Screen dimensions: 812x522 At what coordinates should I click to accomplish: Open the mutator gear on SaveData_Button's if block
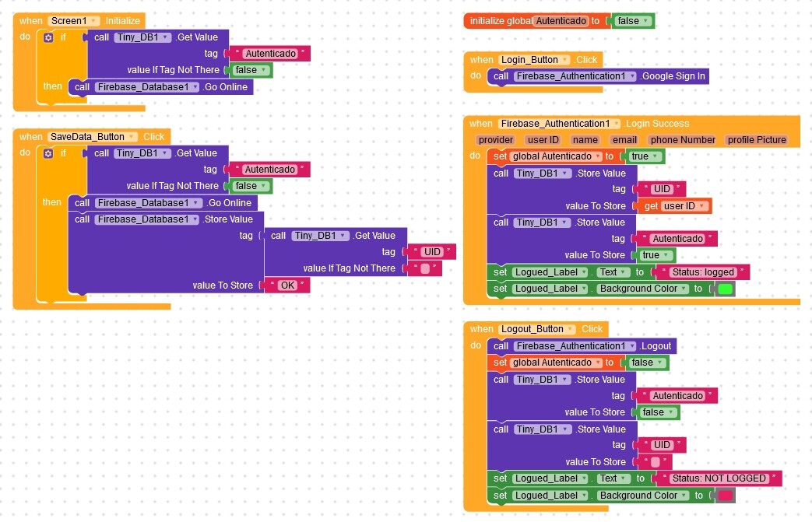(48, 153)
